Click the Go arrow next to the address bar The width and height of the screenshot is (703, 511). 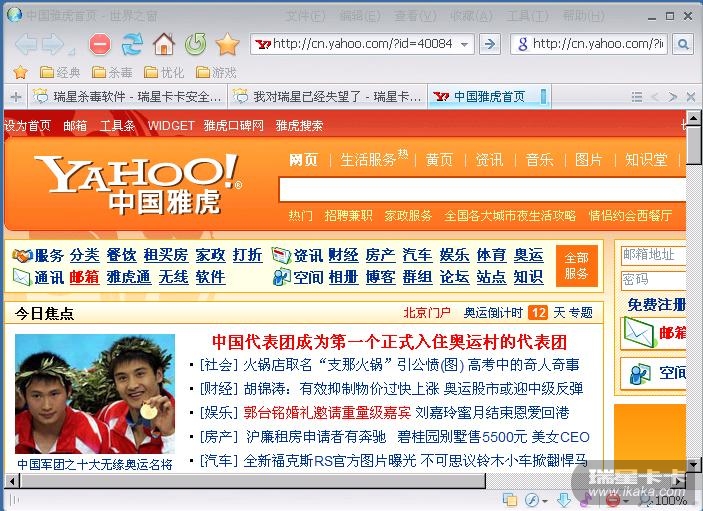click(x=490, y=44)
